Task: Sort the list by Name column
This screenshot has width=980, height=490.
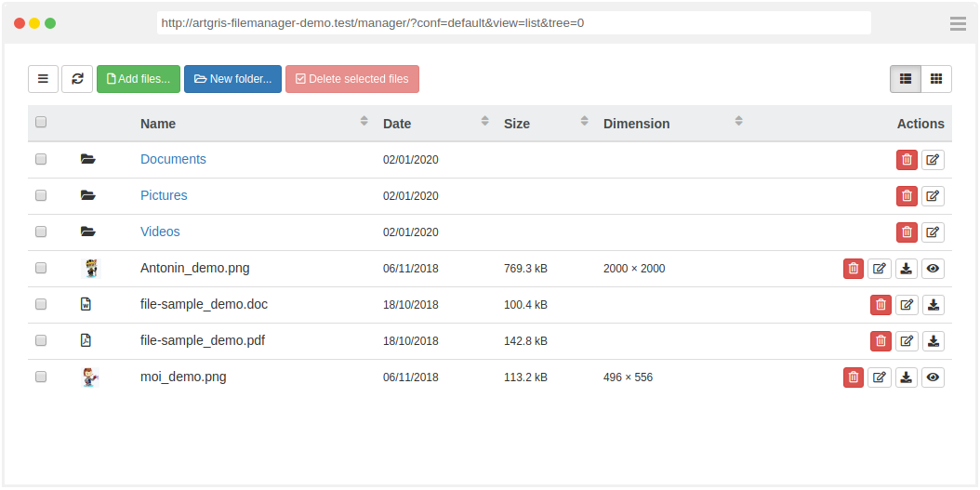Action: [x=158, y=124]
